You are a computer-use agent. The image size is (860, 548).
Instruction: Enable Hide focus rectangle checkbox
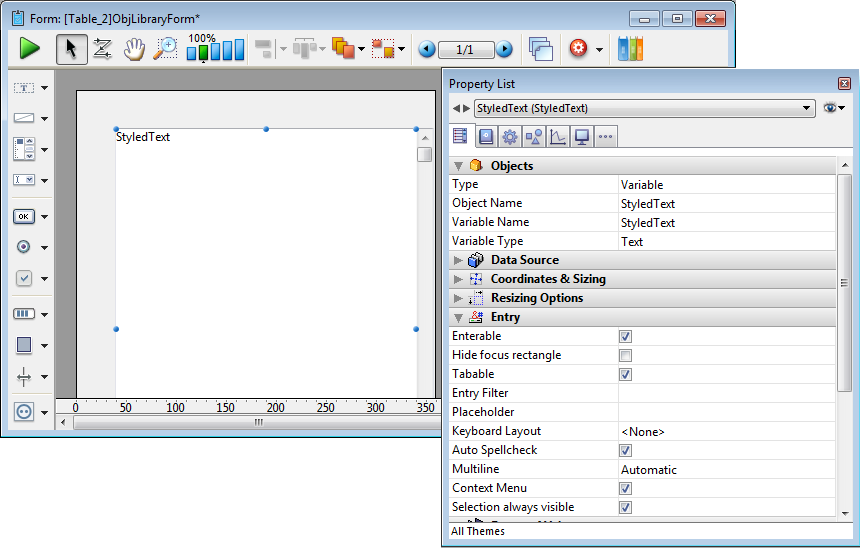625,356
